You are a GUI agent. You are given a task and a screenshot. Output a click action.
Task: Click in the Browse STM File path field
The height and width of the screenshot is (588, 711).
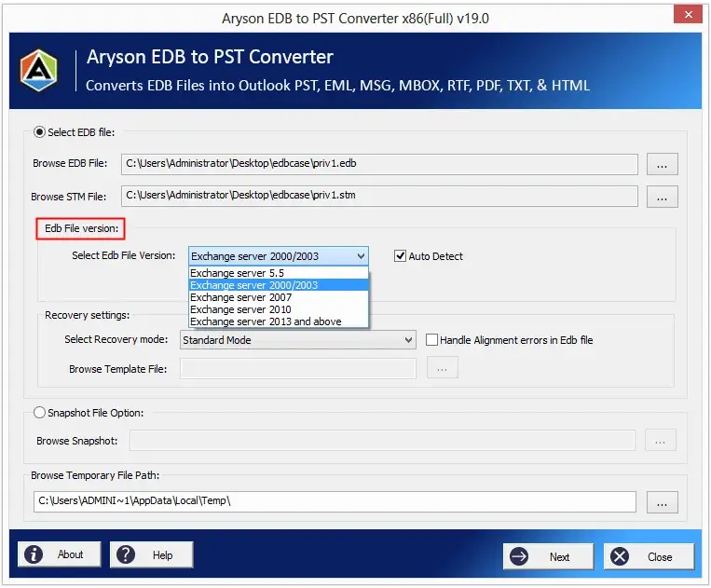pyautogui.click(x=379, y=196)
